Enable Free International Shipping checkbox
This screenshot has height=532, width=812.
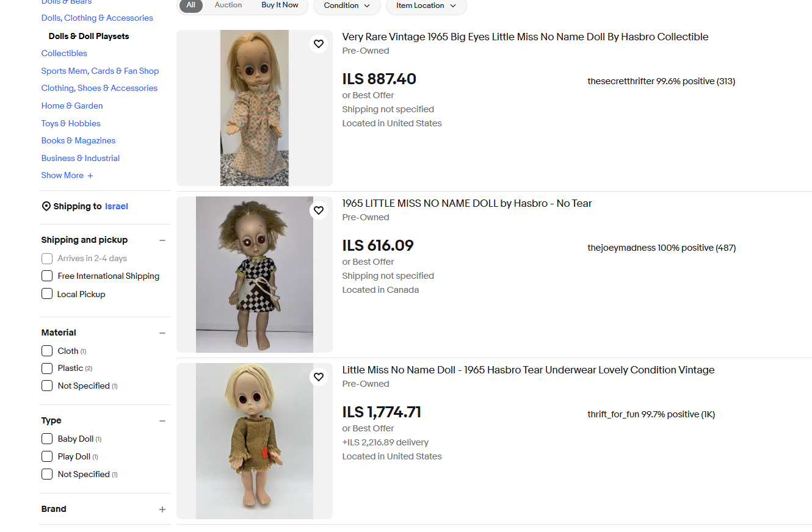47,276
